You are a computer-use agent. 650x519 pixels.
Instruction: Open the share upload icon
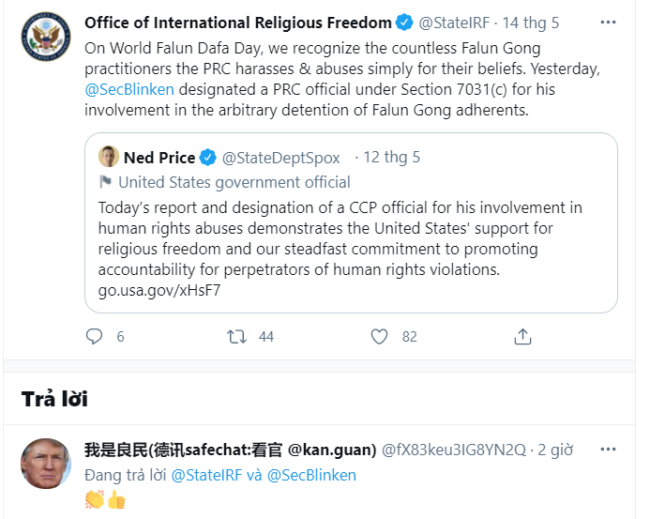pos(522,337)
